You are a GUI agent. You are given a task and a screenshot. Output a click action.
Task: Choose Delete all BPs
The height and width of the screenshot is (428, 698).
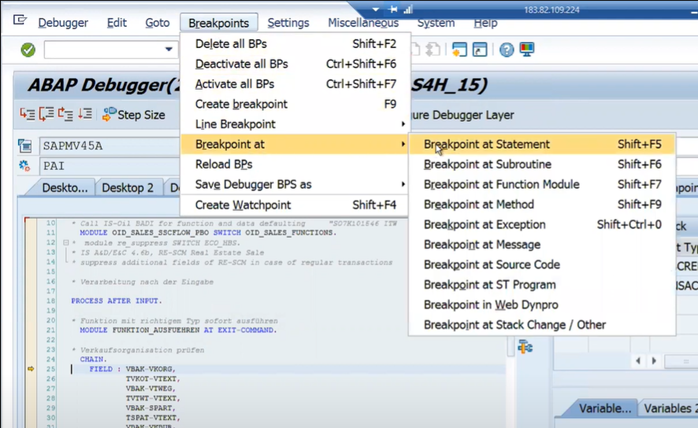[x=294, y=44]
